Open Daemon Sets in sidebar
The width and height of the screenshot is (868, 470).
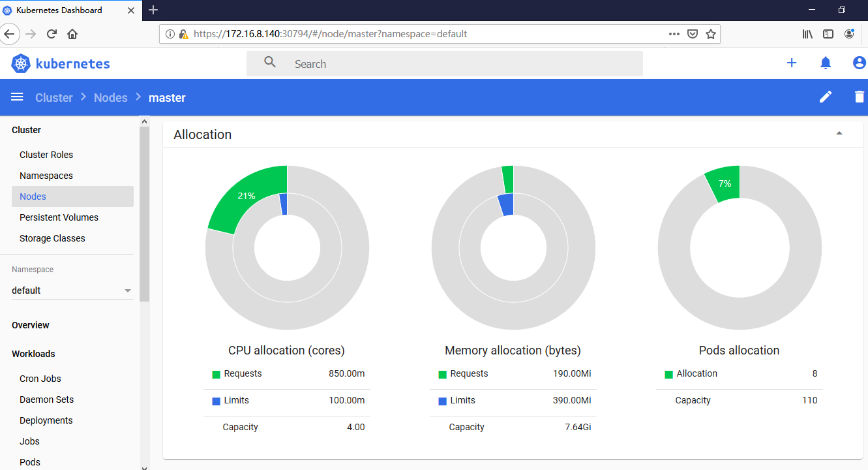point(46,399)
